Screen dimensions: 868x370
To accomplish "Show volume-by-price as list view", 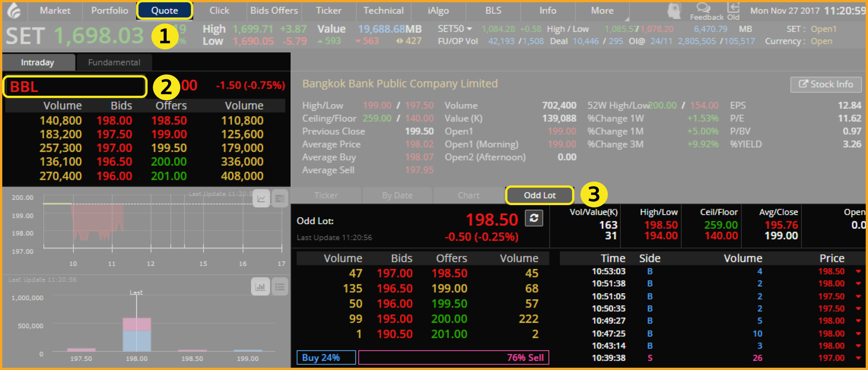I will tap(280, 286).
